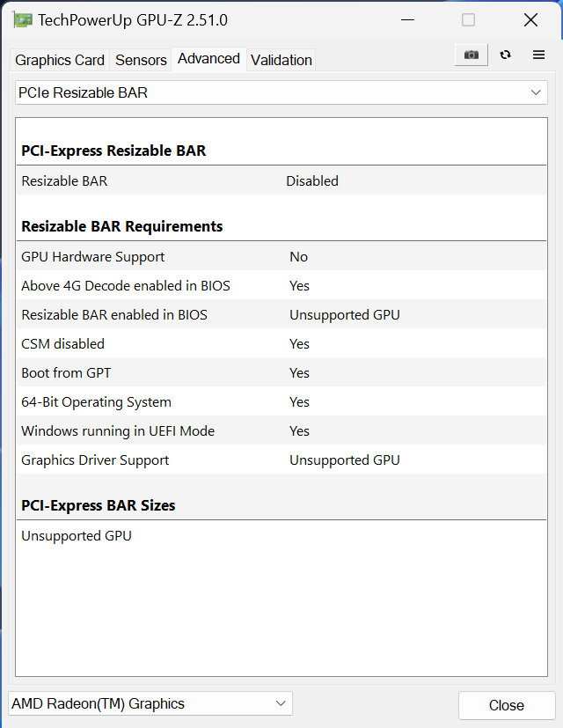This screenshot has width=563, height=728.
Task: Click the Graphics Driver Support entry
Action: 281,460
